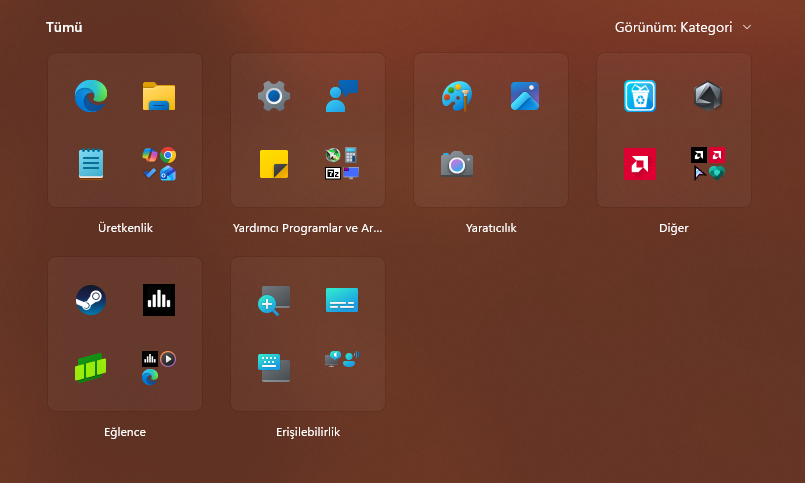Image resolution: width=805 pixels, height=483 pixels.
Task: Open green cards game app in Eğlence
Action: point(91,368)
